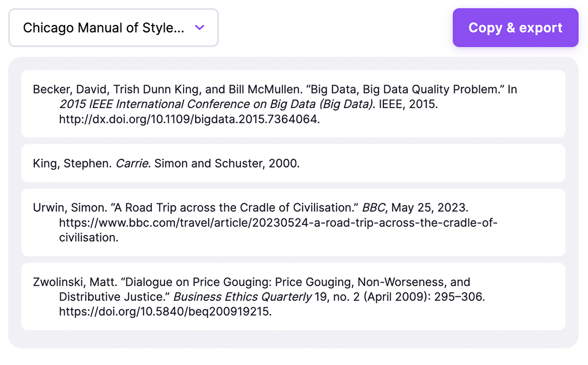Screen dimensions: 588x365
Task: Click the 2015 IEEE International Conference title
Action: pos(216,104)
